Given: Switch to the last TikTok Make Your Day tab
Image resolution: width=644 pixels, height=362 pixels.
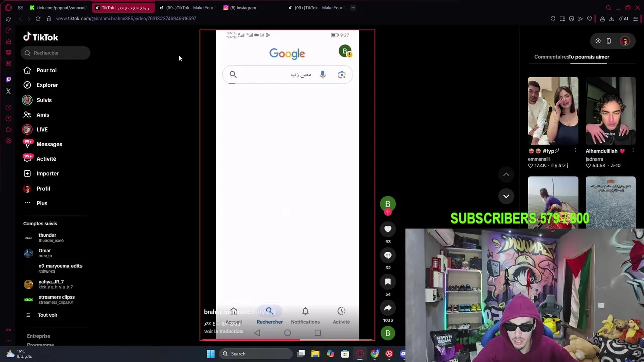Looking at the screenshot, I should coord(317,8).
